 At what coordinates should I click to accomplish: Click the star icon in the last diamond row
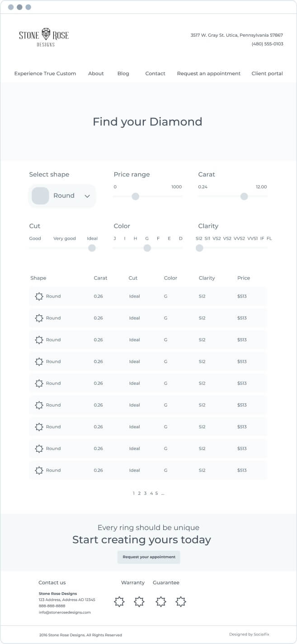39,470
